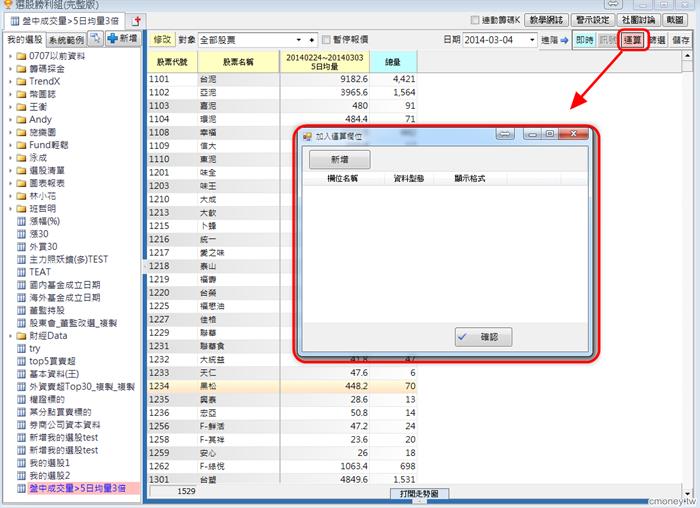Toggle the 連動籌碼K checkbox
Viewport: 700px width, 508px height.
(x=475, y=20)
